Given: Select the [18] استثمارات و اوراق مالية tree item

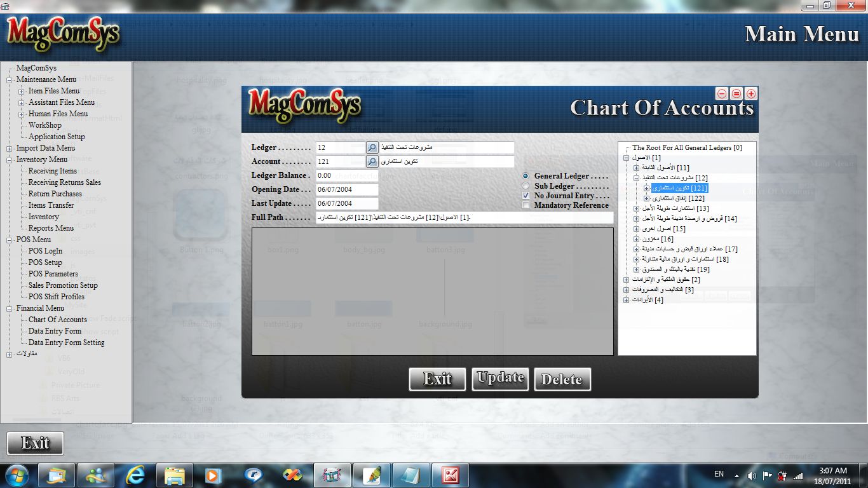Looking at the screenshot, I should [685, 259].
